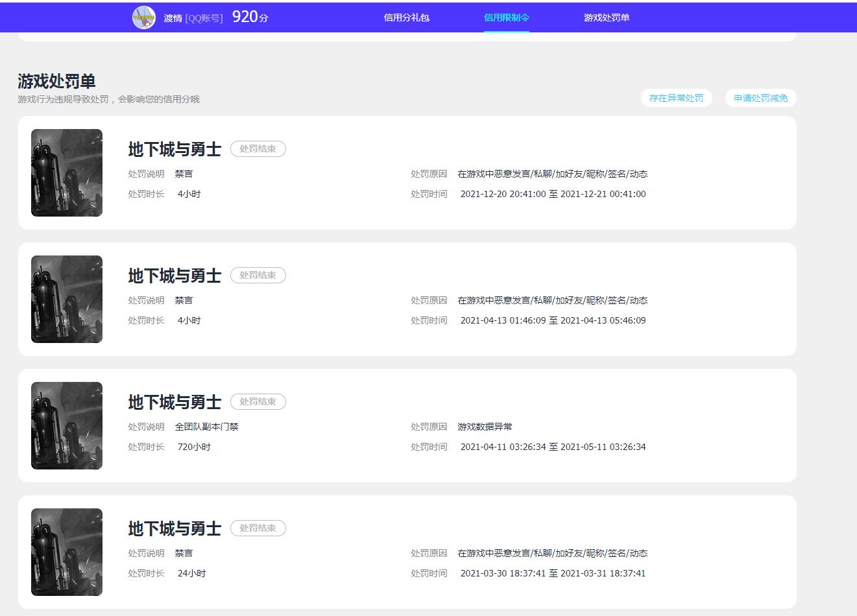This screenshot has width=857, height=616.
Task: Click the second punishment record's game thumbnail
Action: (66, 299)
